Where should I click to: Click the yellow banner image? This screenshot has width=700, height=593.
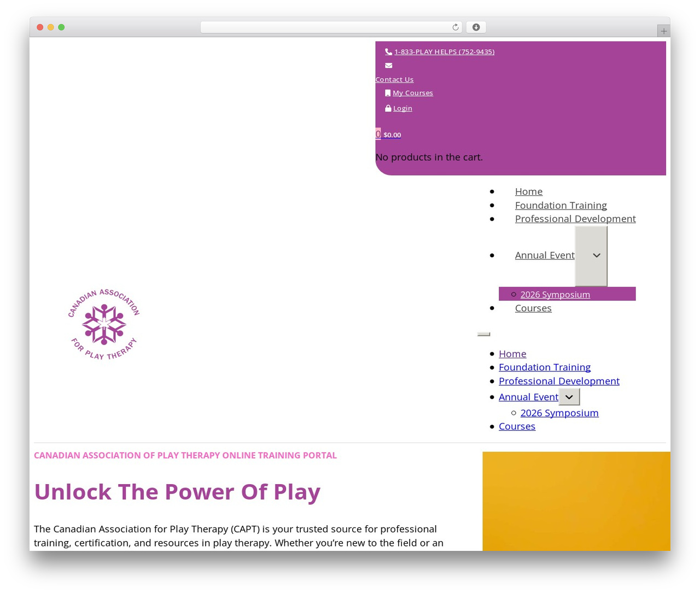point(576,501)
